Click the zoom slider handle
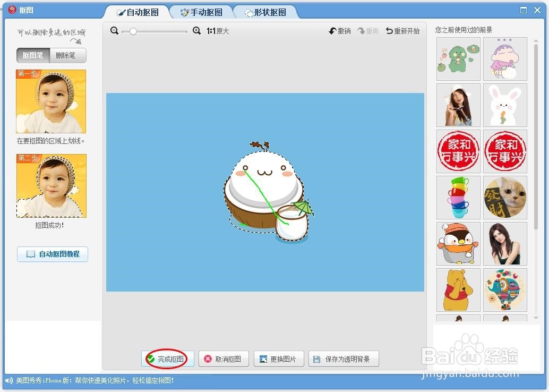The image size is (549, 392). [x=133, y=31]
